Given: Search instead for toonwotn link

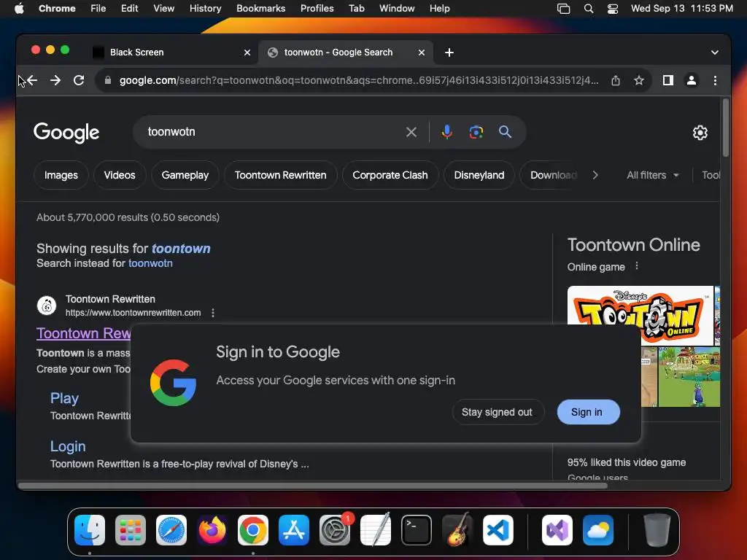Looking at the screenshot, I should click(x=150, y=263).
